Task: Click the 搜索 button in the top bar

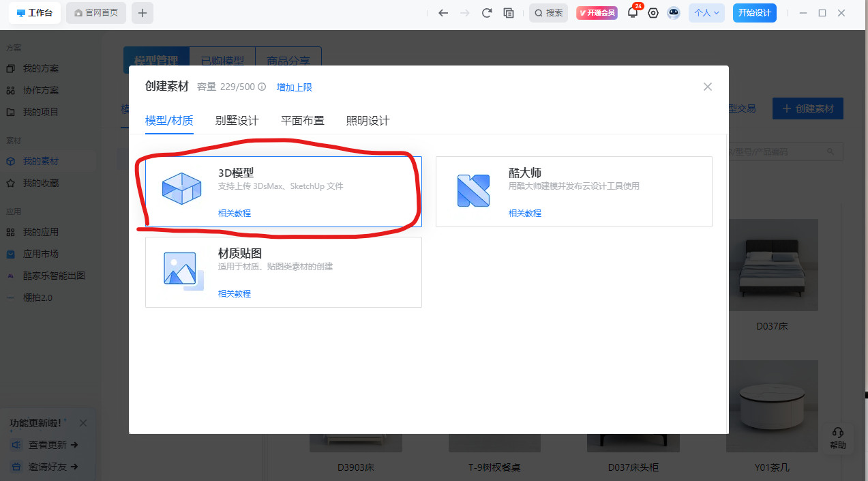Action: click(550, 13)
